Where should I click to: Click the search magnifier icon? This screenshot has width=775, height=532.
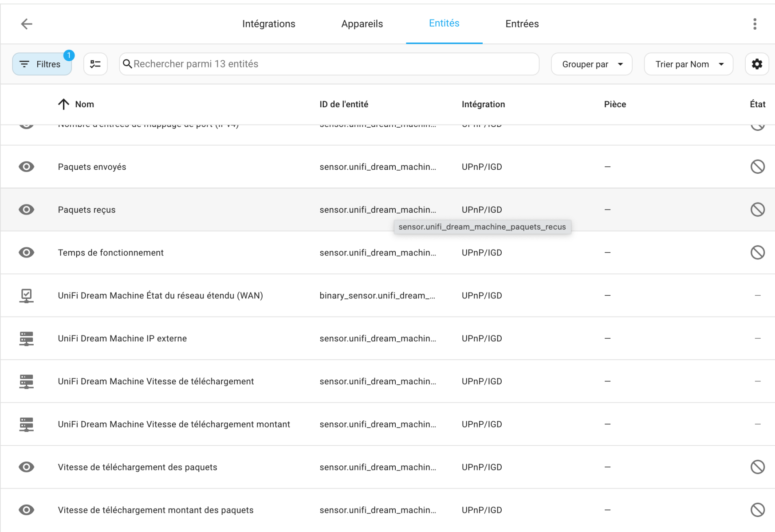pos(127,64)
